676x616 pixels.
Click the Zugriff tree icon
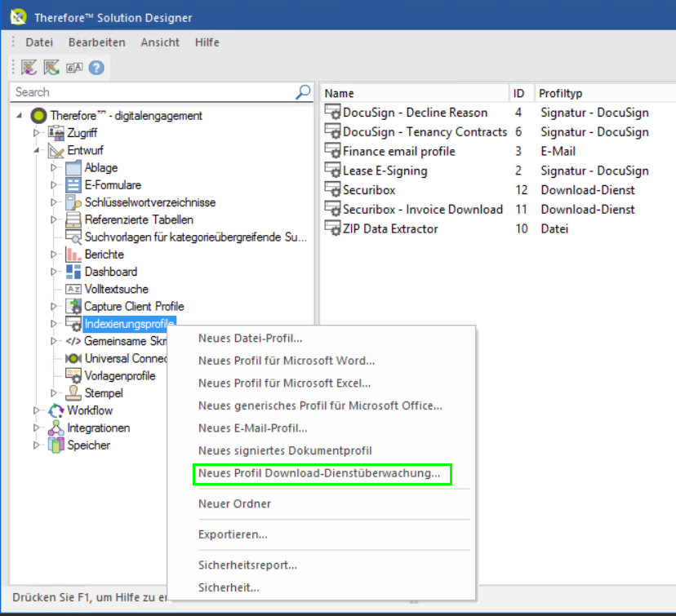click(56, 133)
